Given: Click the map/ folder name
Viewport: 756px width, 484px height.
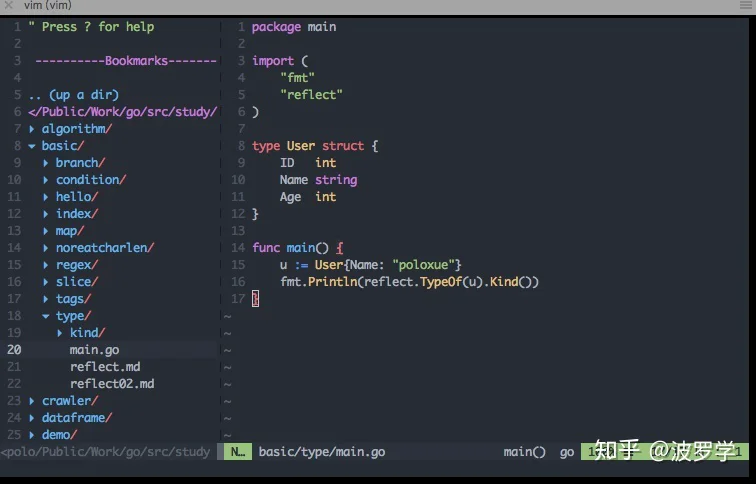Looking at the screenshot, I should click(70, 231).
